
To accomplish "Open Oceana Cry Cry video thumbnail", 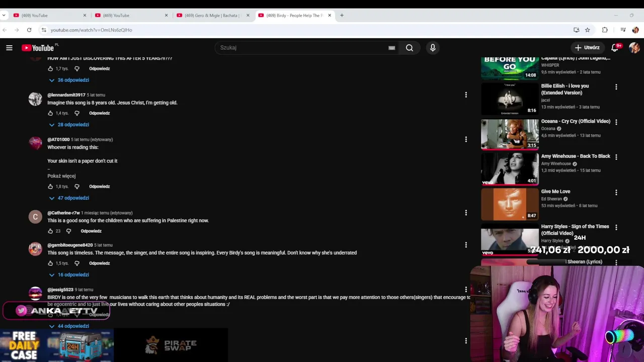I will pos(510,134).
